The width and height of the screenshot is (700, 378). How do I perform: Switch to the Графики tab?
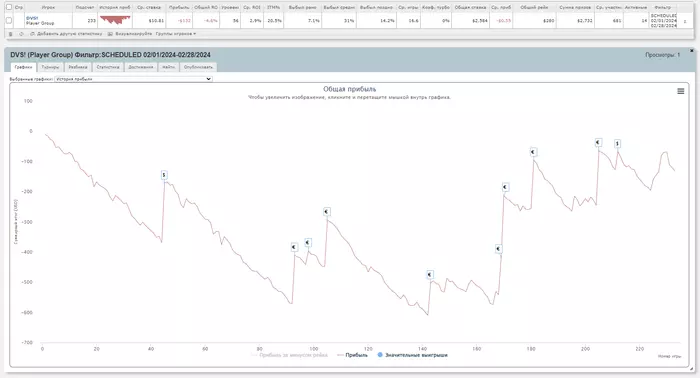pos(23,67)
